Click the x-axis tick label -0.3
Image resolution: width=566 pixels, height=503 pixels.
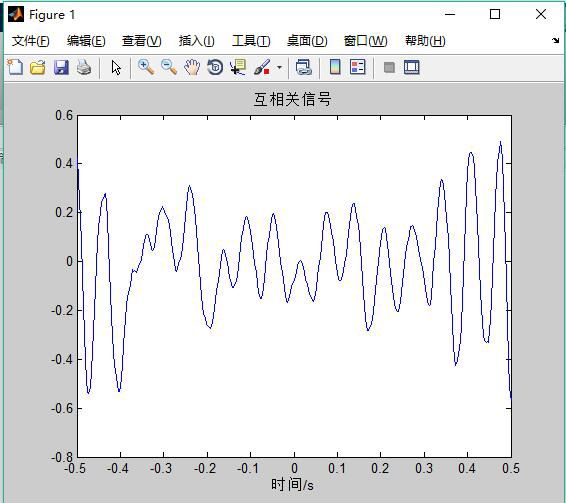tap(161, 469)
